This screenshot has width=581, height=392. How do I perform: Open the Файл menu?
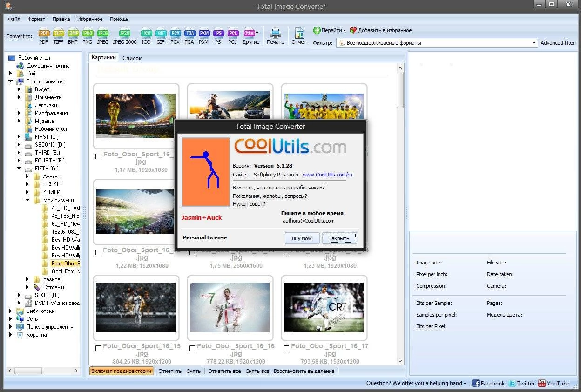pyautogui.click(x=14, y=19)
